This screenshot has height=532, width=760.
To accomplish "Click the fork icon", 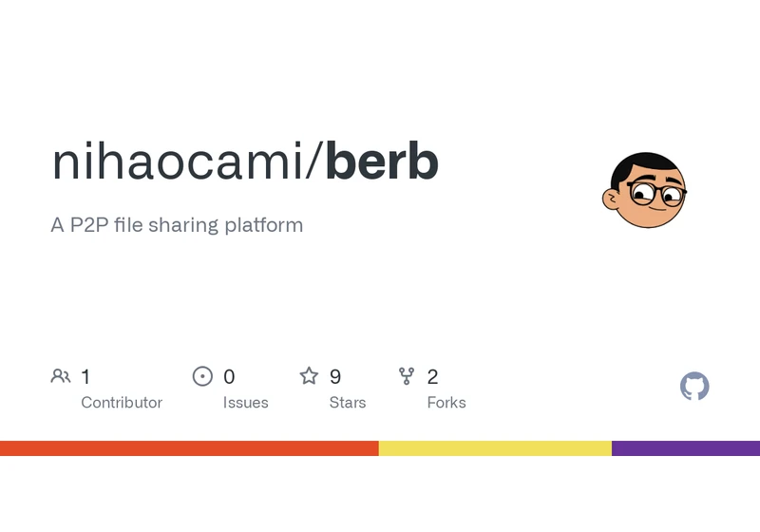I will [x=407, y=376].
